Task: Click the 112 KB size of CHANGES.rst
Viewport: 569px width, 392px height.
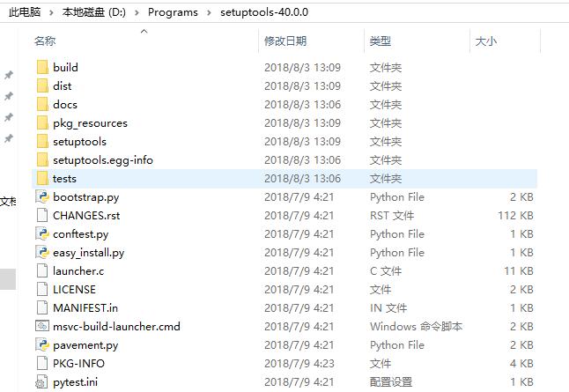Action: click(x=515, y=216)
